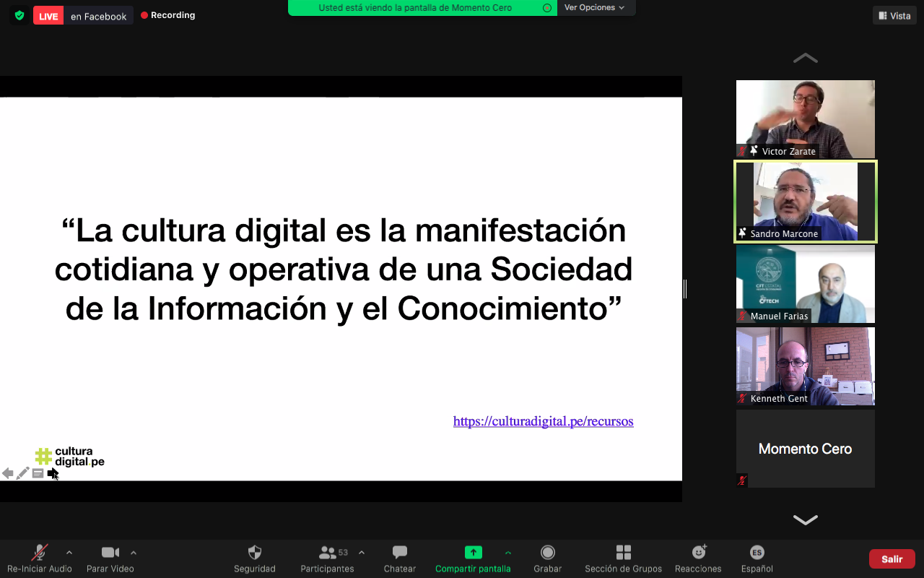The image size is (924, 578).
Task: Open the Seguridad shield icon
Action: pos(254,553)
